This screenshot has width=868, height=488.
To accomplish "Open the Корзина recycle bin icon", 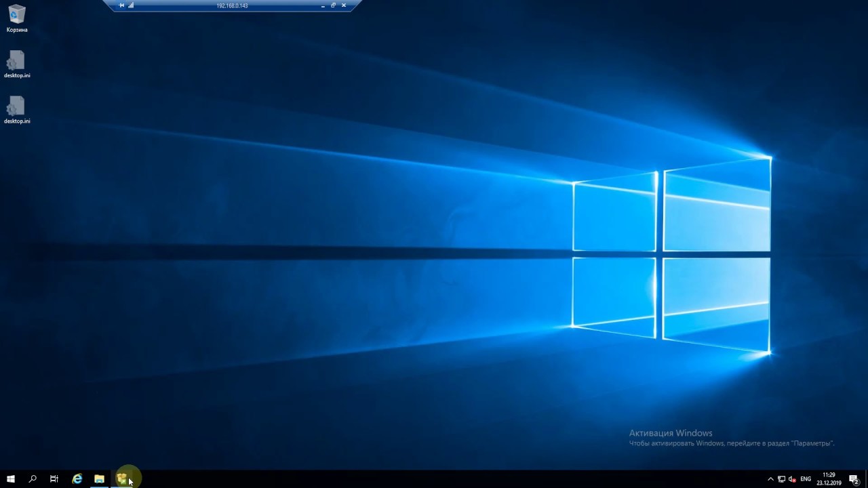I will point(17,19).
